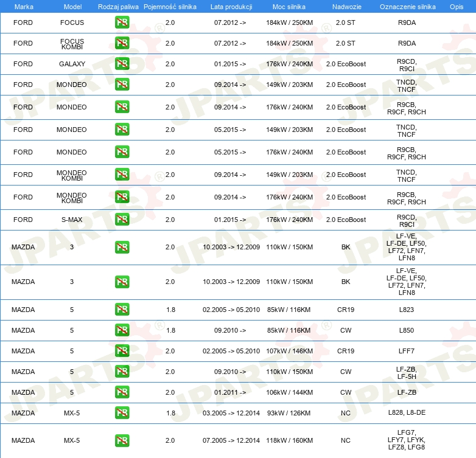The image size is (476, 458).
Task: Click production dates 03.2005 -> 12.2014
Action: (x=231, y=413)
